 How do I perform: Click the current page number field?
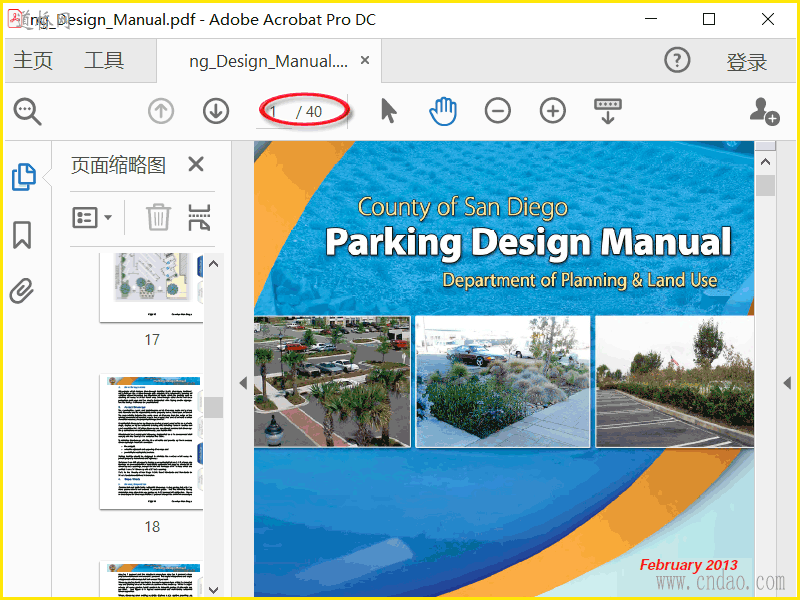tap(276, 111)
